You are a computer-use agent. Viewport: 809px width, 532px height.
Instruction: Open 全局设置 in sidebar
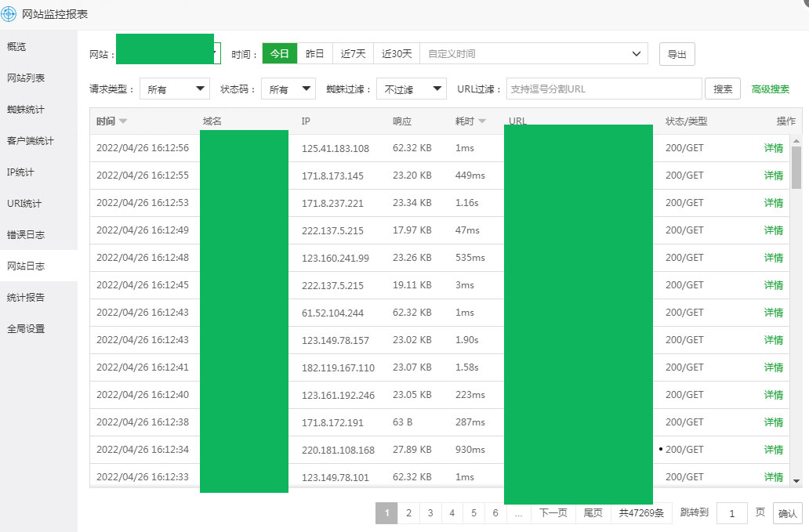(26, 329)
